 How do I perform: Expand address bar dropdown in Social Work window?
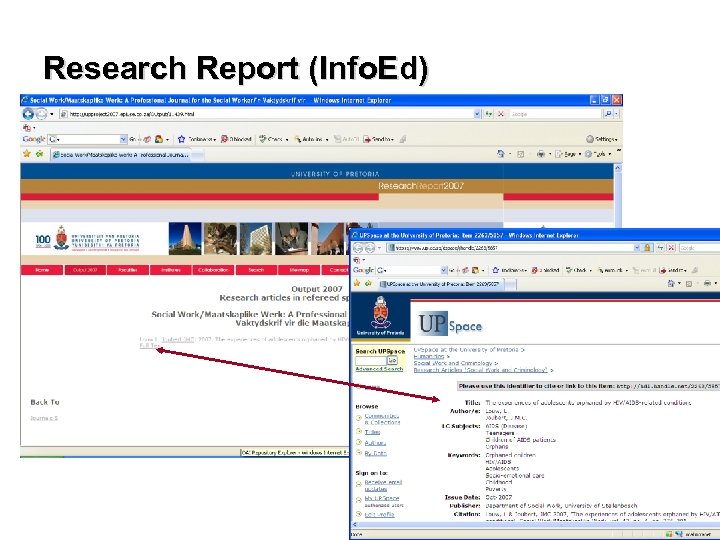tap(478, 114)
